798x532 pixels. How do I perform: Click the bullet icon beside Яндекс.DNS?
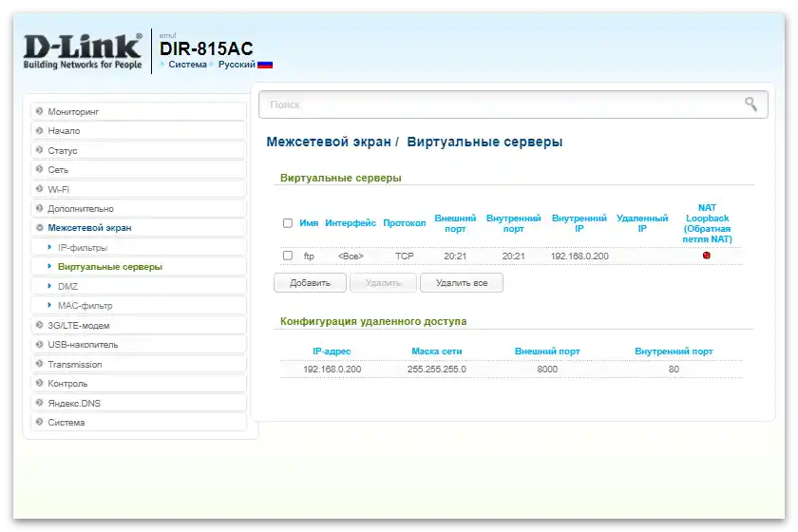pyautogui.click(x=40, y=403)
